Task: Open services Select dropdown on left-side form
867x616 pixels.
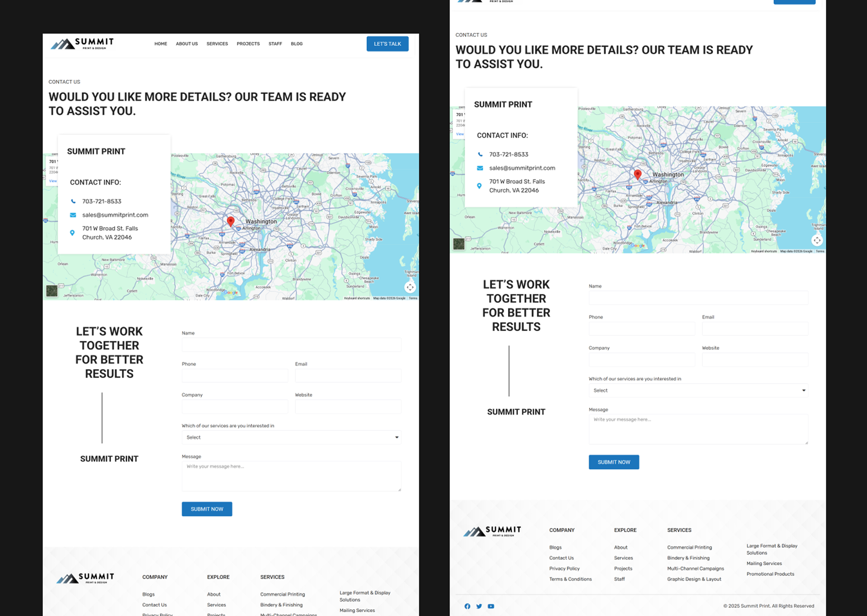Action: pyautogui.click(x=291, y=437)
